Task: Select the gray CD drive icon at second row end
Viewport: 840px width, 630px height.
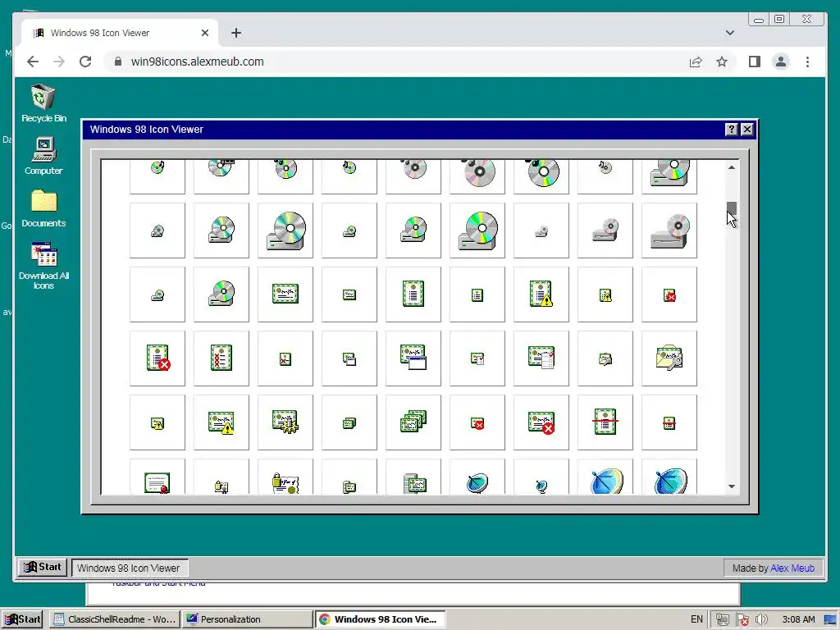Action: (669, 231)
